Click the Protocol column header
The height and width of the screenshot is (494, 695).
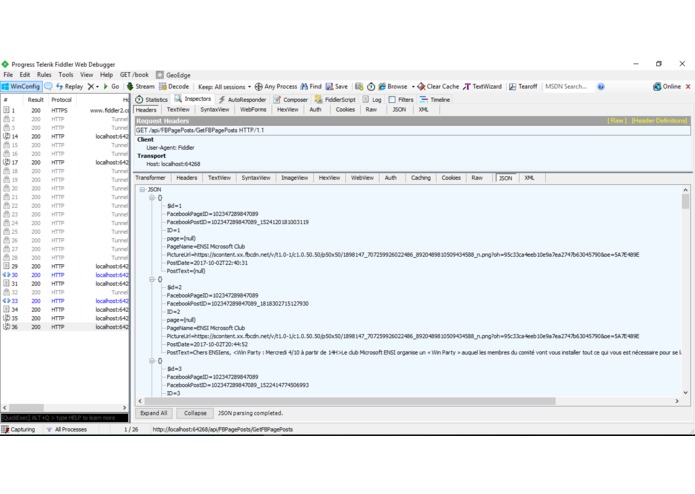pyautogui.click(x=61, y=100)
